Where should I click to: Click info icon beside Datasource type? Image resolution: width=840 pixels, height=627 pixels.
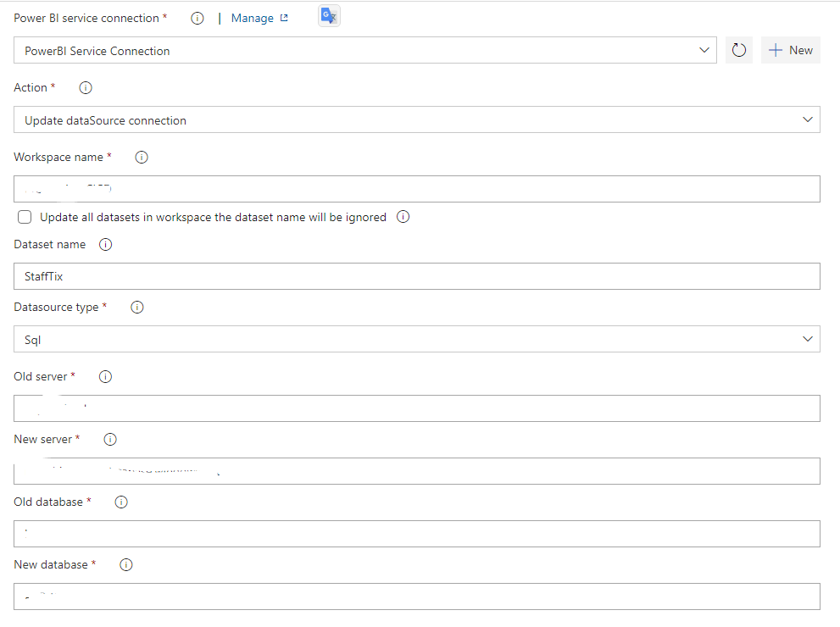click(137, 308)
